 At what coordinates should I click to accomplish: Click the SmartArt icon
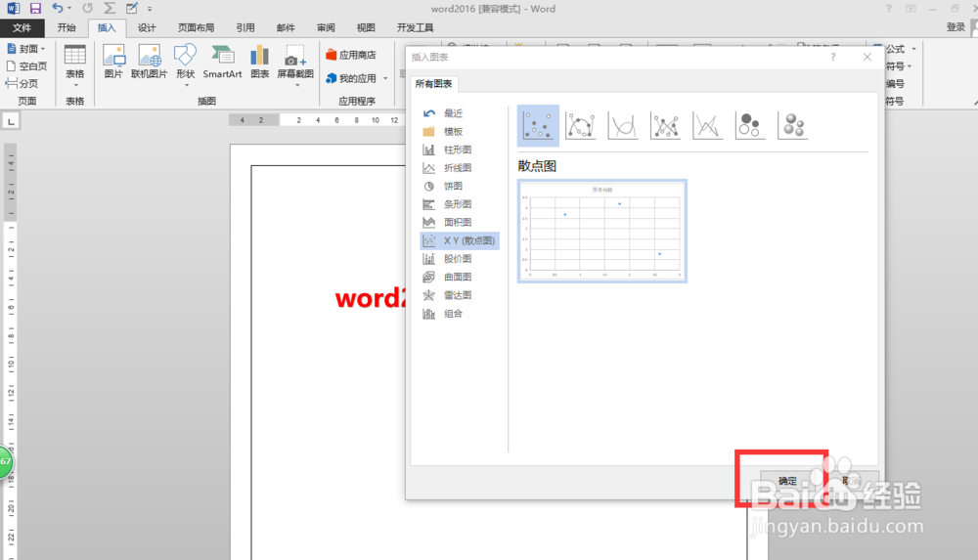[x=222, y=62]
